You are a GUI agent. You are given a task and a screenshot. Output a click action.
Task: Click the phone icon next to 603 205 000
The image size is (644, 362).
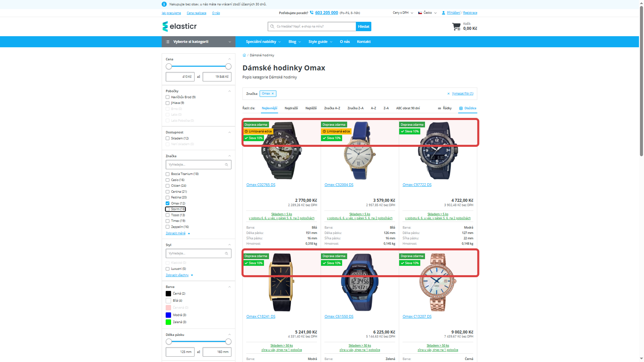(312, 12)
